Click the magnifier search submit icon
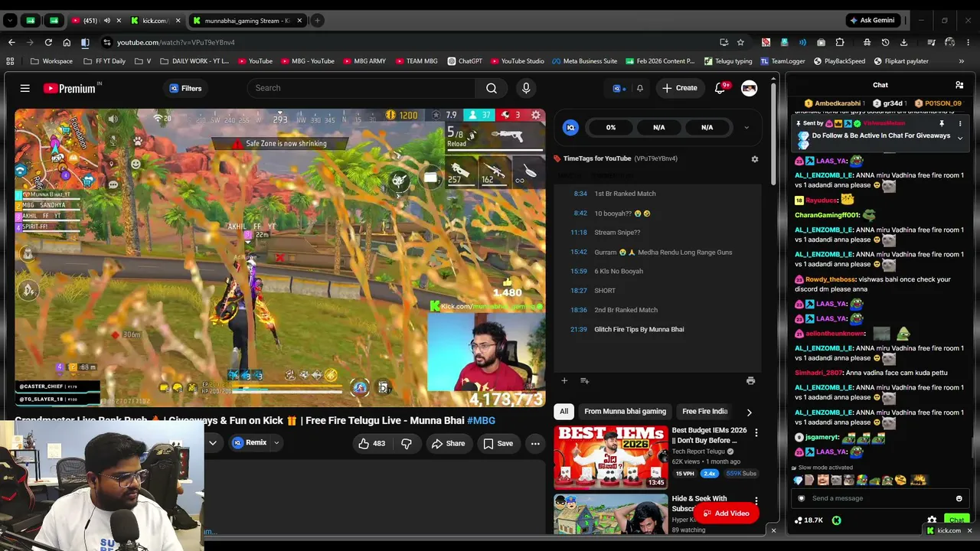Screen dimensions: 980x551 492,88
